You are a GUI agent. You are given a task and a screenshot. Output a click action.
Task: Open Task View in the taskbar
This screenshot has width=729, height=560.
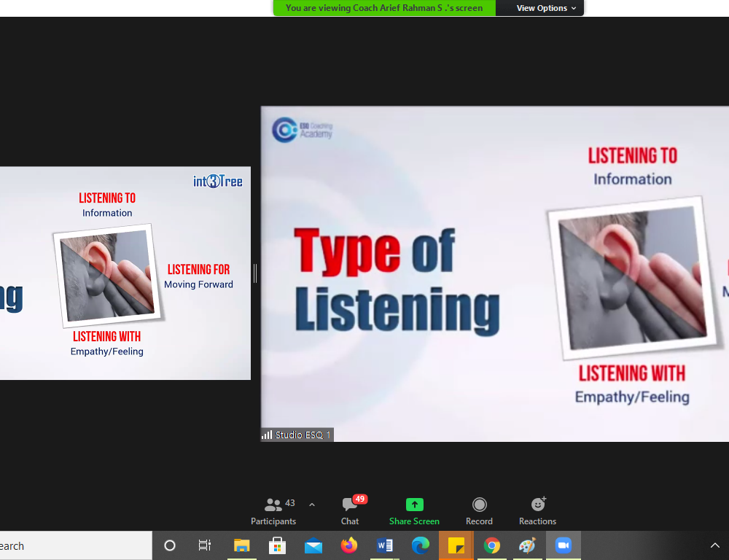tap(205, 545)
